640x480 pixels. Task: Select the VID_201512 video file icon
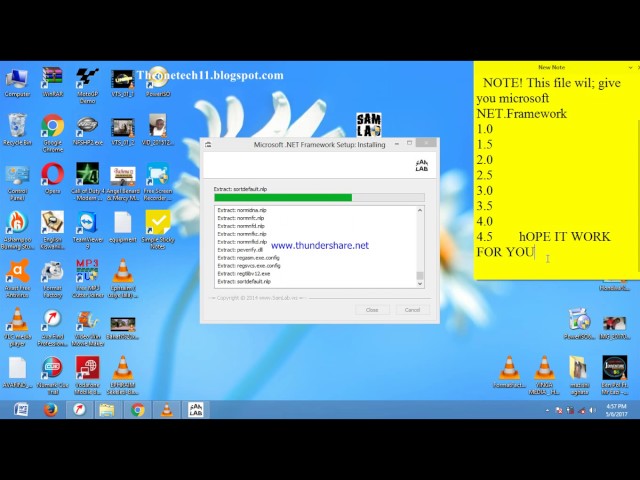(x=158, y=130)
